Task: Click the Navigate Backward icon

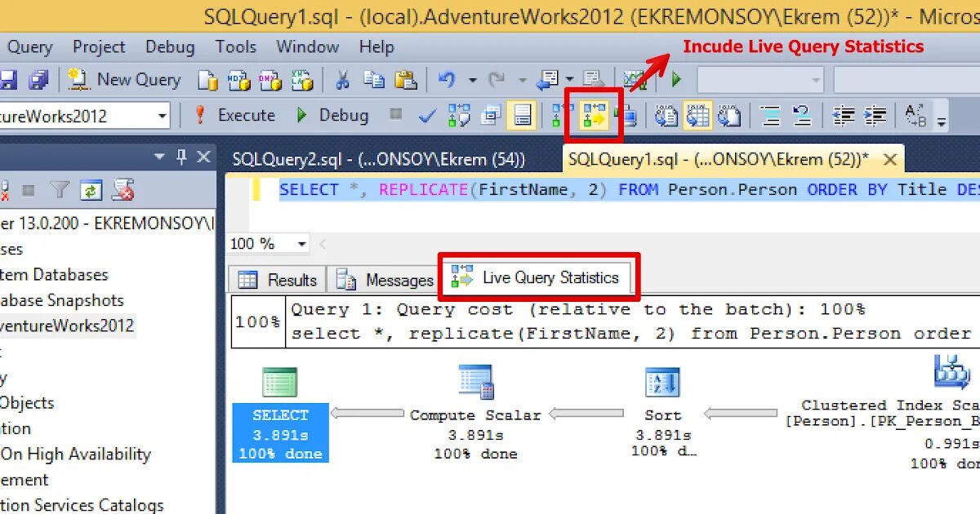Action: click(x=547, y=80)
